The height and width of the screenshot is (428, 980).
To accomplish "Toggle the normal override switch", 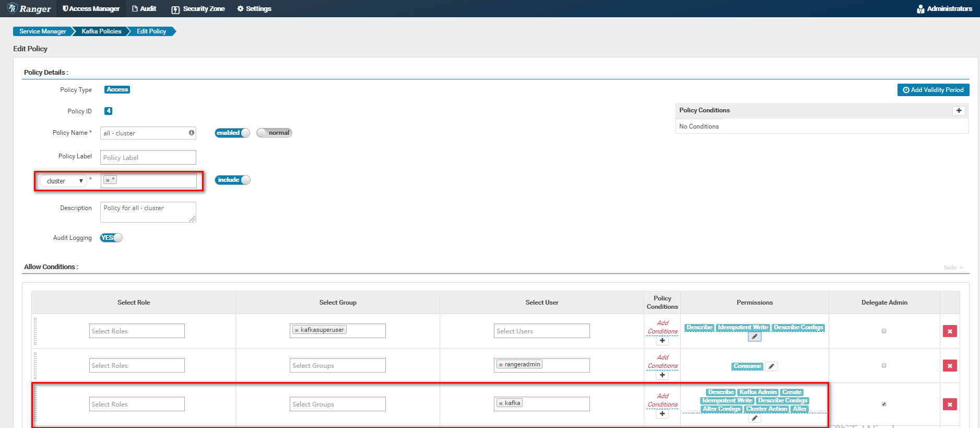I will (x=274, y=133).
